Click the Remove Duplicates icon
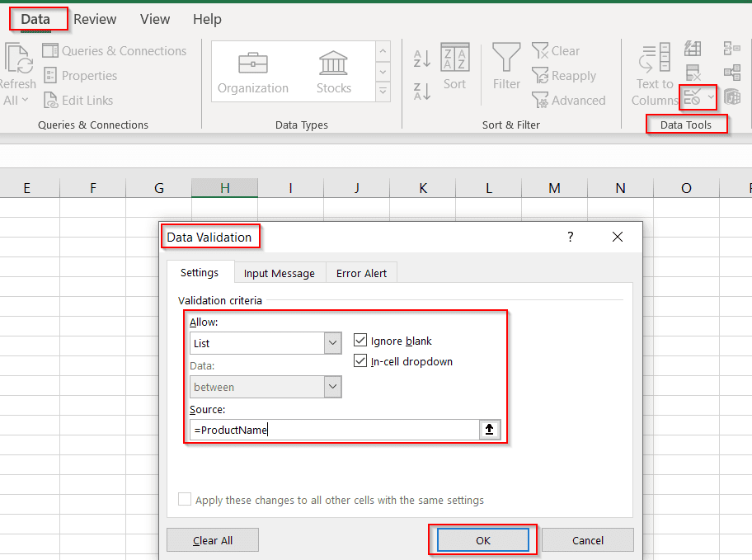Image resolution: width=752 pixels, height=560 pixels. coord(693,73)
